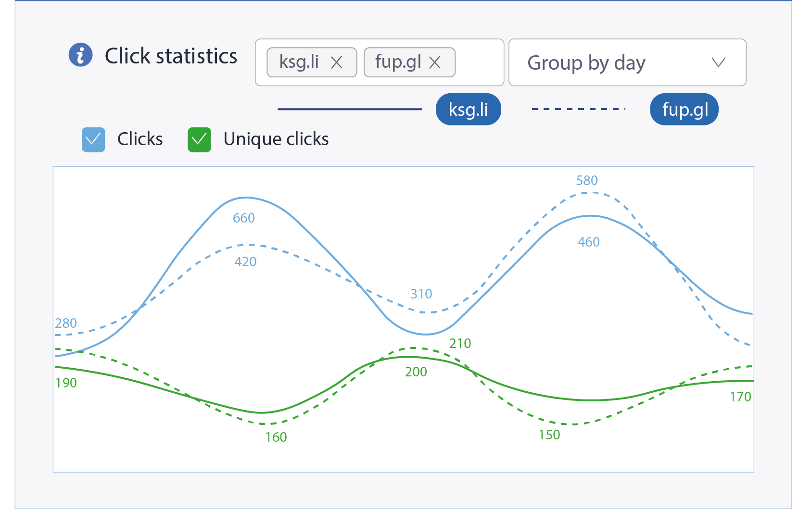Screen dimensions: 812x523
Task: Click the 280 data label
Action: pyautogui.click(x=66, y=324)
